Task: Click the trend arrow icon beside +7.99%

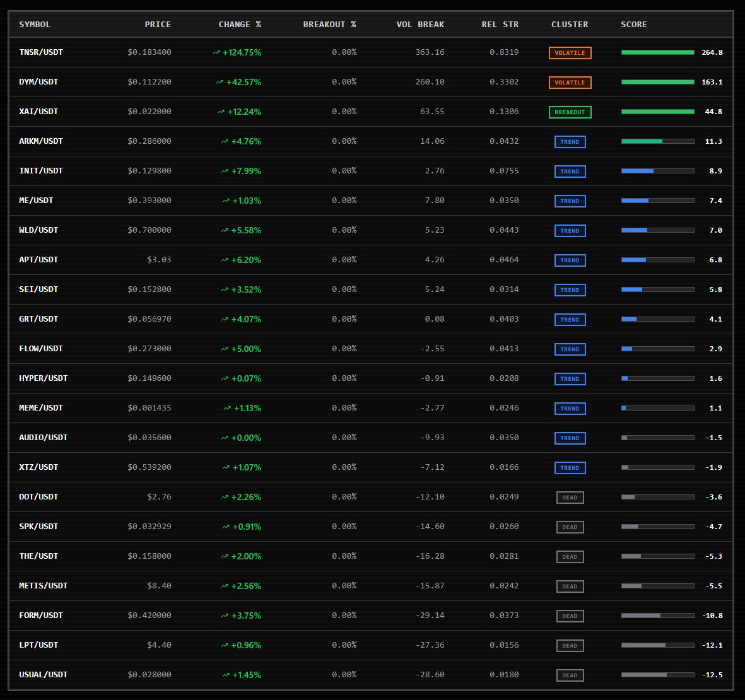Action: click(x=225, y=171)
